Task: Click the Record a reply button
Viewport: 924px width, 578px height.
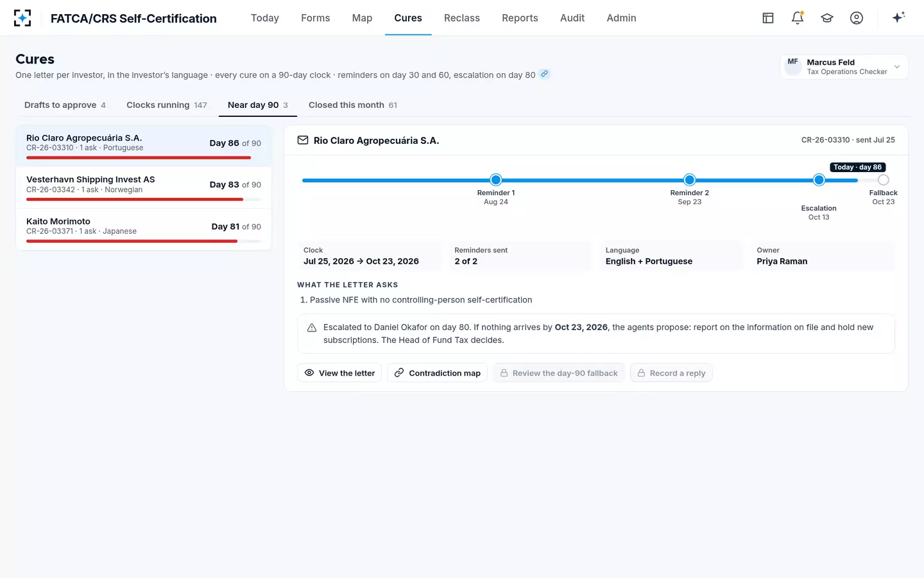Action: [x=671, y=373]
